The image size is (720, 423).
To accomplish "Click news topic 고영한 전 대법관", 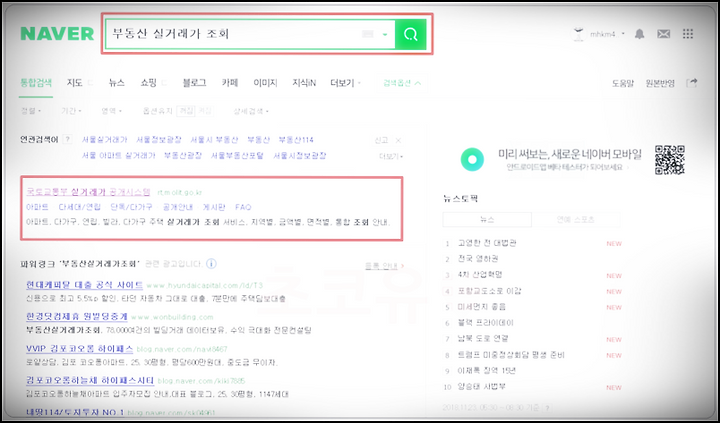I will (x=487, y=243).
